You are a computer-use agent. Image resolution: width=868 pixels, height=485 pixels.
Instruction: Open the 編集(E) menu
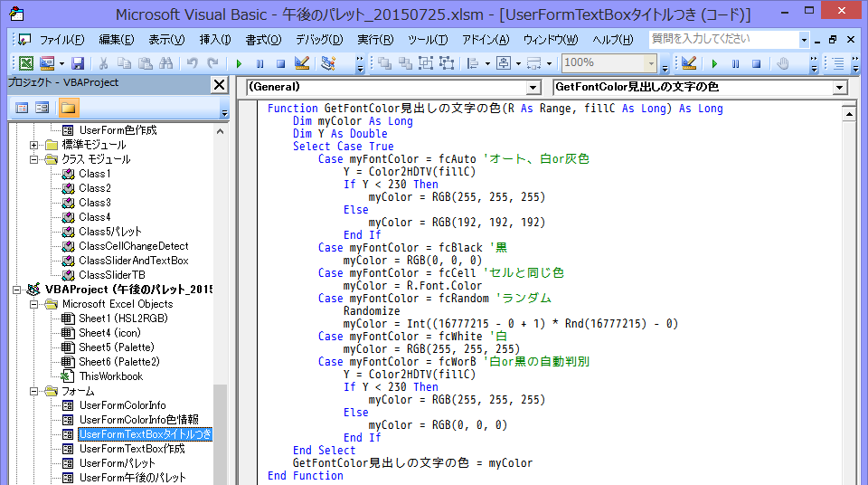(x=117, y=39)
